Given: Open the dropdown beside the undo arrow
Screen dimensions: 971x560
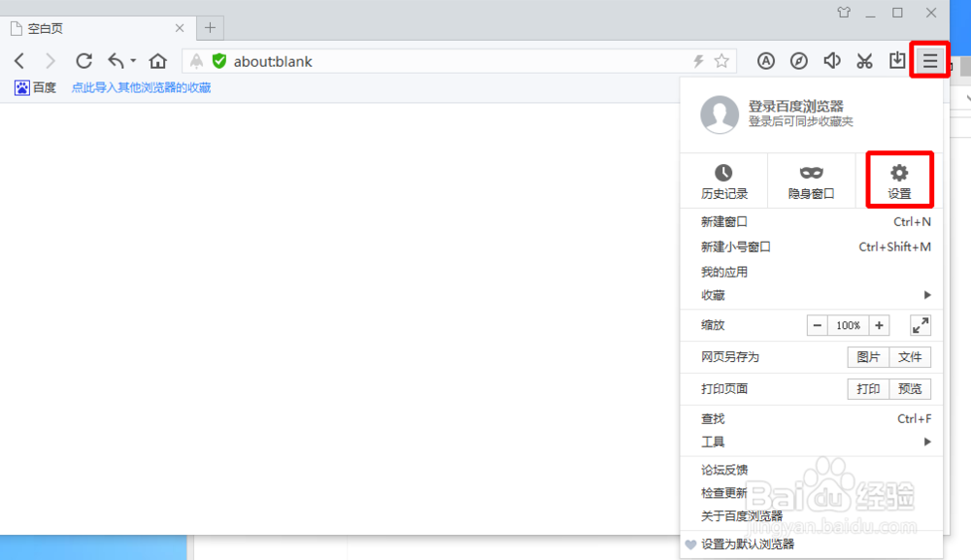Looking at the screenshot, I should (133, 60).
